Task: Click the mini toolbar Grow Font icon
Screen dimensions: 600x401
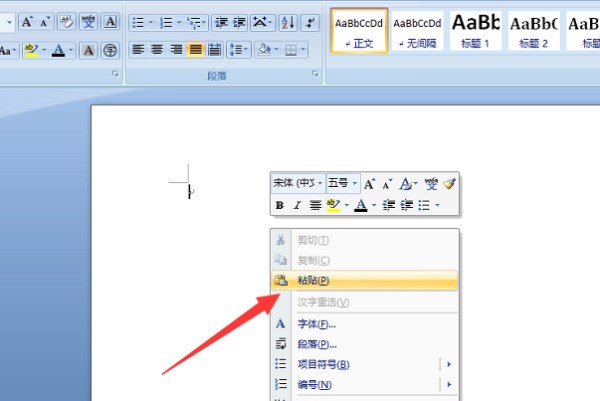Action: pos(369,184)
